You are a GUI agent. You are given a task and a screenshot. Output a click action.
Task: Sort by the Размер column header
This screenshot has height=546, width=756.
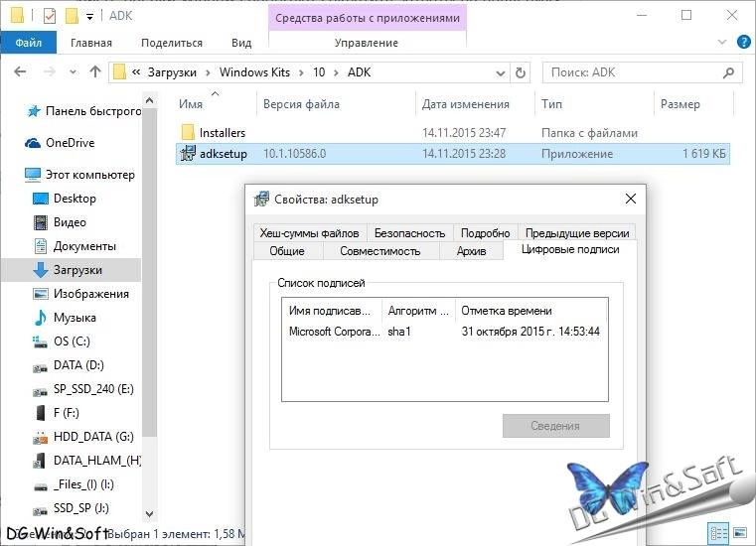pyautogui.click(x=680, y=104)
